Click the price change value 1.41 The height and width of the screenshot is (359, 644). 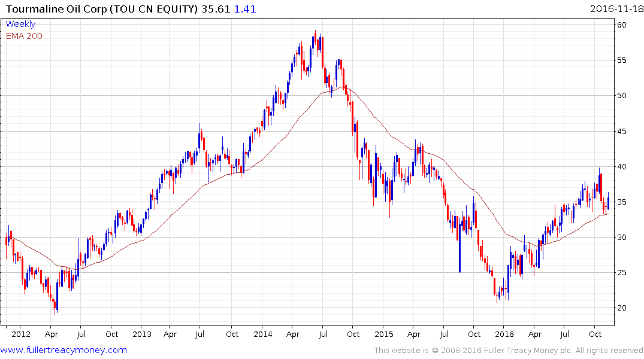click(245, 9)
